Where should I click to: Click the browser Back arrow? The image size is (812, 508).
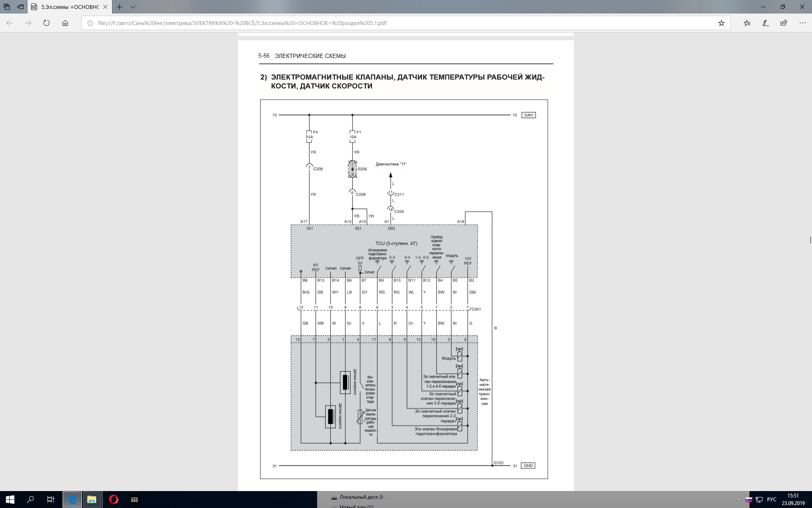click(9, 23)
